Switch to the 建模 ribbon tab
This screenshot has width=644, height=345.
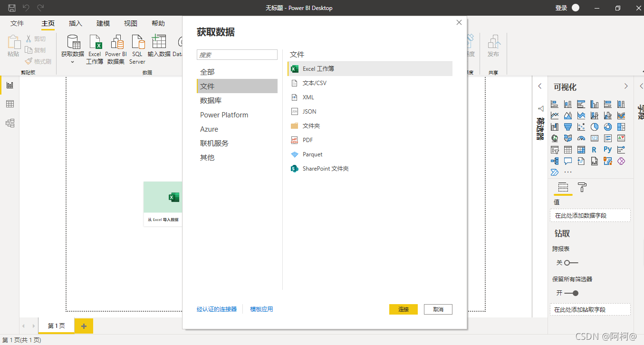click(x=103, y=23)
